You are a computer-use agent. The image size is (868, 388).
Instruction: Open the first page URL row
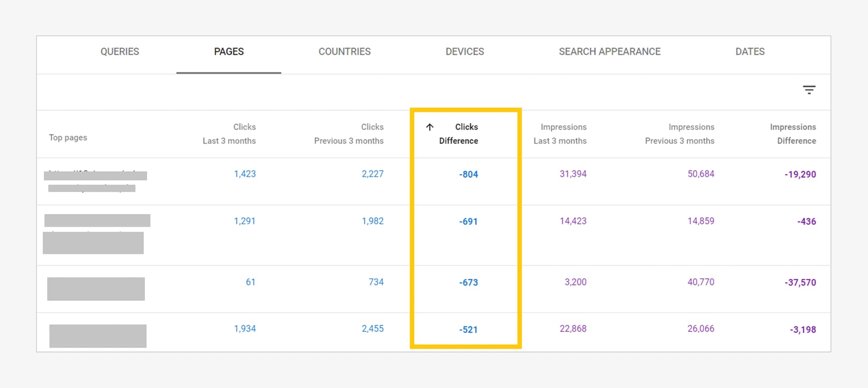coord(95,181)
